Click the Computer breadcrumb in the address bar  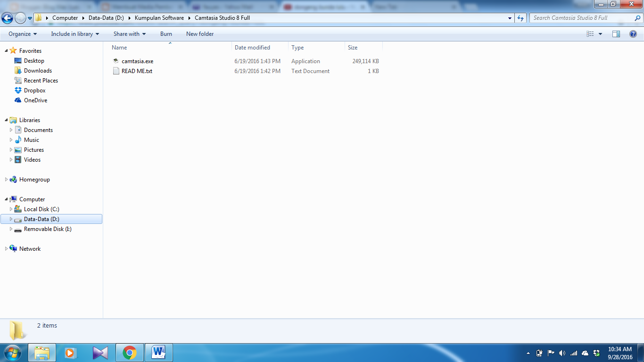coord(65,18)
